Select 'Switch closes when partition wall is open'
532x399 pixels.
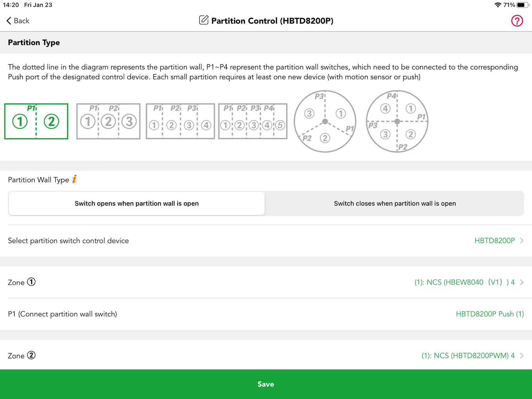395,204
